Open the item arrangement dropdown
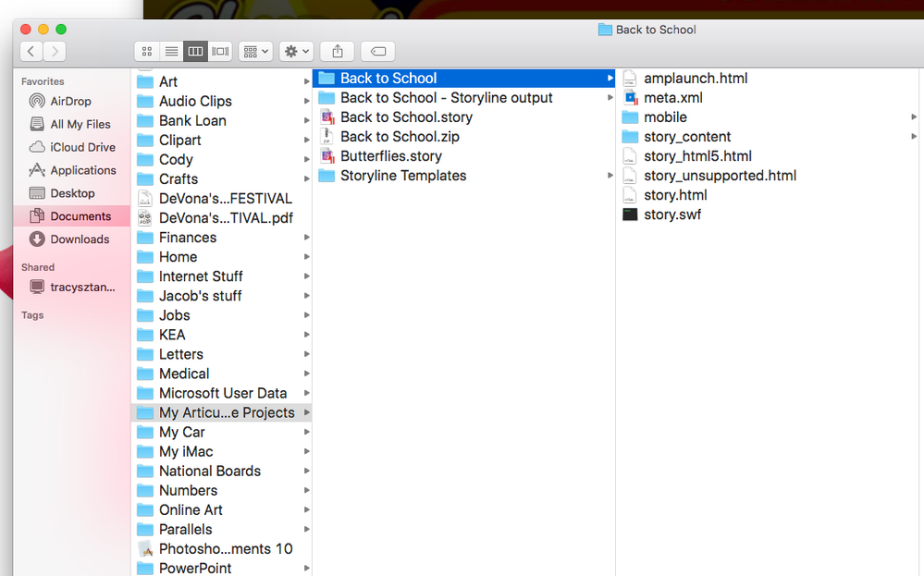The image size is (924, 576). coord(255,51)
